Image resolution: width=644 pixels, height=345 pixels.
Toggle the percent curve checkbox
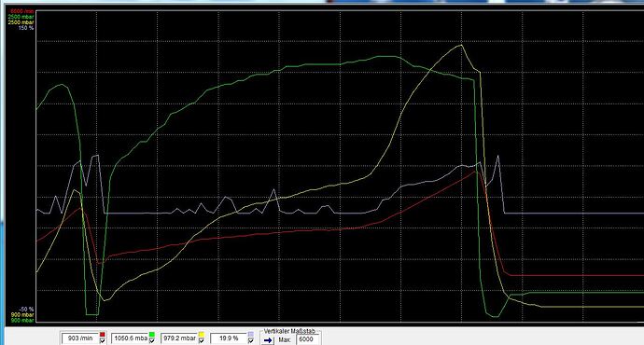click(x=251, y=340)
